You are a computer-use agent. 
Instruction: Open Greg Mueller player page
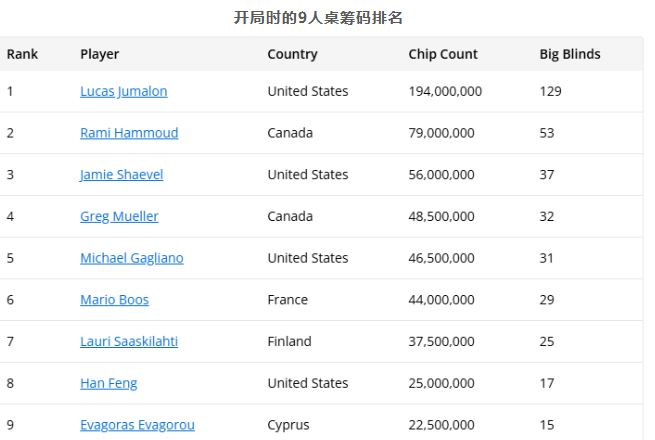(119, 216)
